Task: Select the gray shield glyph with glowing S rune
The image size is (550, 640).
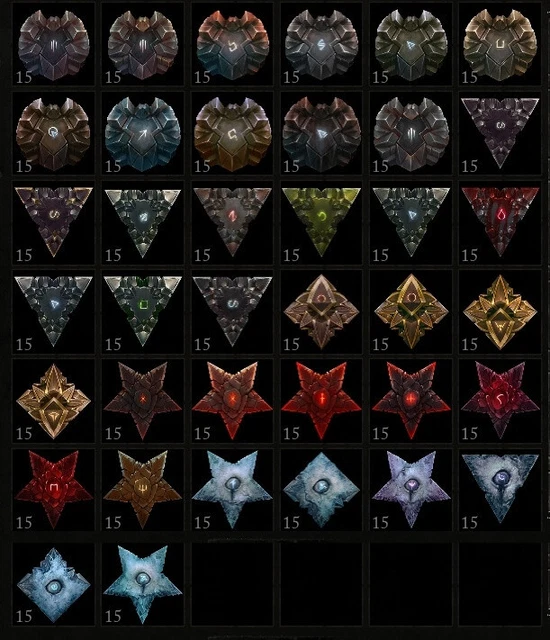Action: pos(322,44)
